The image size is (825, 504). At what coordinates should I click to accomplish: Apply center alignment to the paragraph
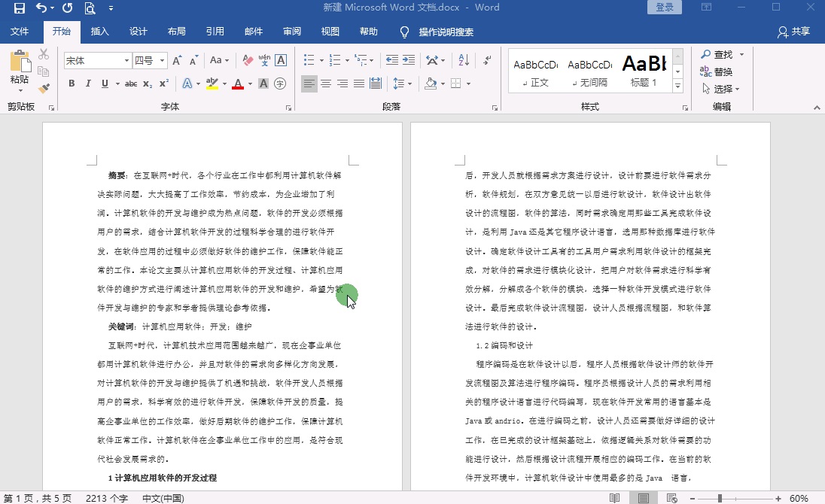click(x=326, y=83)
